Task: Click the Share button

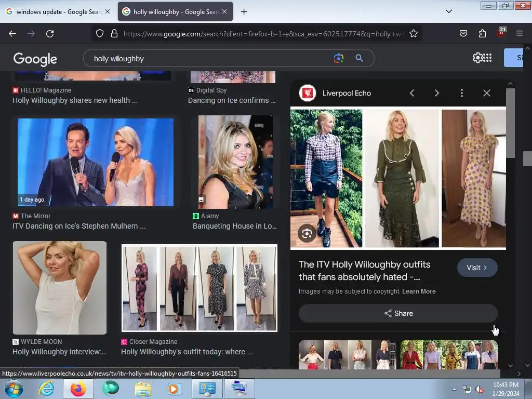Action: click(398, 313)
